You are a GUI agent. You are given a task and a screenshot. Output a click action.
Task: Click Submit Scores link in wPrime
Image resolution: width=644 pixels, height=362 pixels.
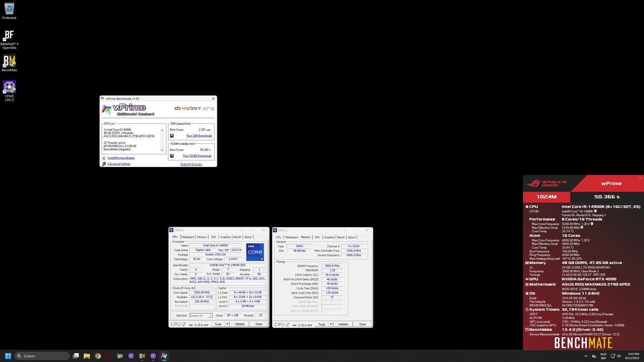point(191,164)
